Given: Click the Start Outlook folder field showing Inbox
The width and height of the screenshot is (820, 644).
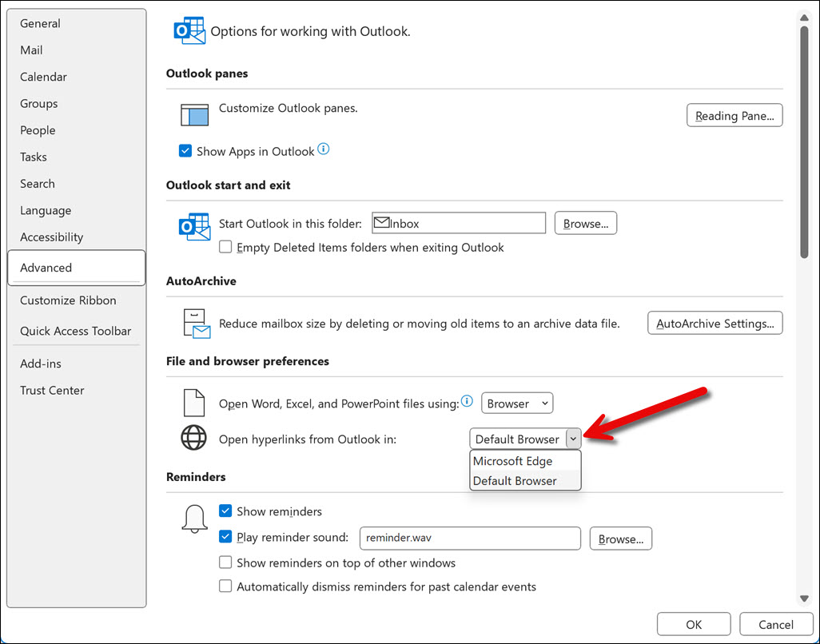Looking at the screenshot, I should (x=459, y=223).
